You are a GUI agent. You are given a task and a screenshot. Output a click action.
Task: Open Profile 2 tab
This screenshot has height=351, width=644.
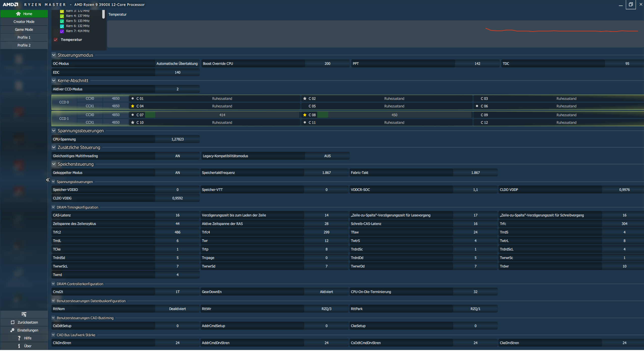pos(24,45)
